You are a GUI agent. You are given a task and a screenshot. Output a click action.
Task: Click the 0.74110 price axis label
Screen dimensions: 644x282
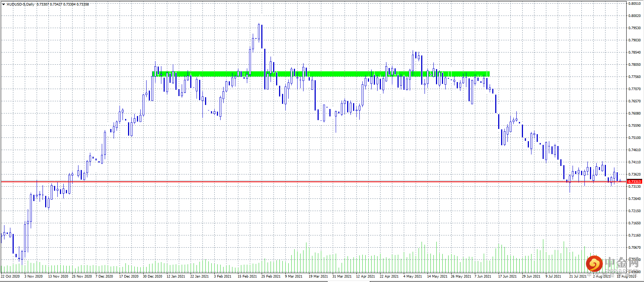pos(634,162)
